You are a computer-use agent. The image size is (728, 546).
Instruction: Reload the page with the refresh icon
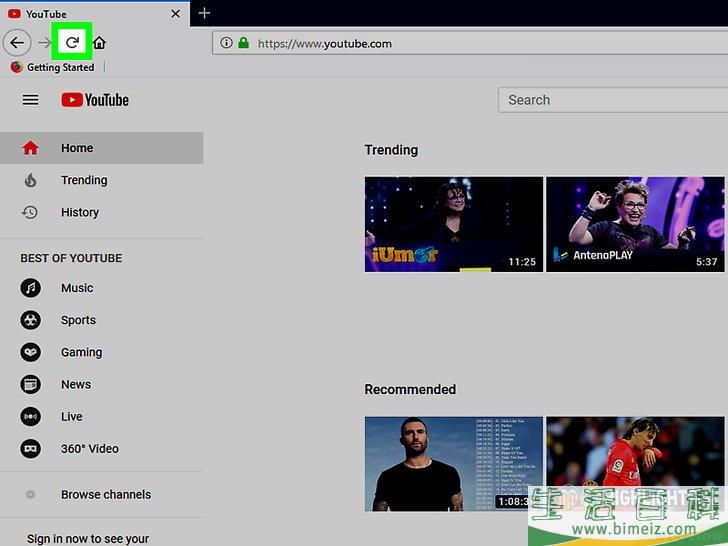click(72, 43)
